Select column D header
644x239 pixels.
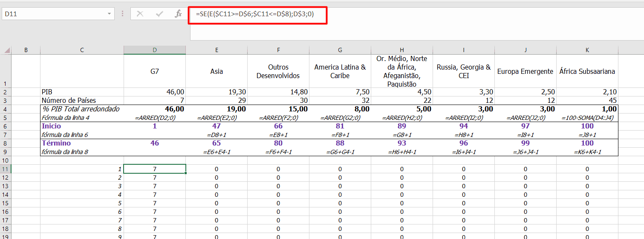[x=155, y=50]
